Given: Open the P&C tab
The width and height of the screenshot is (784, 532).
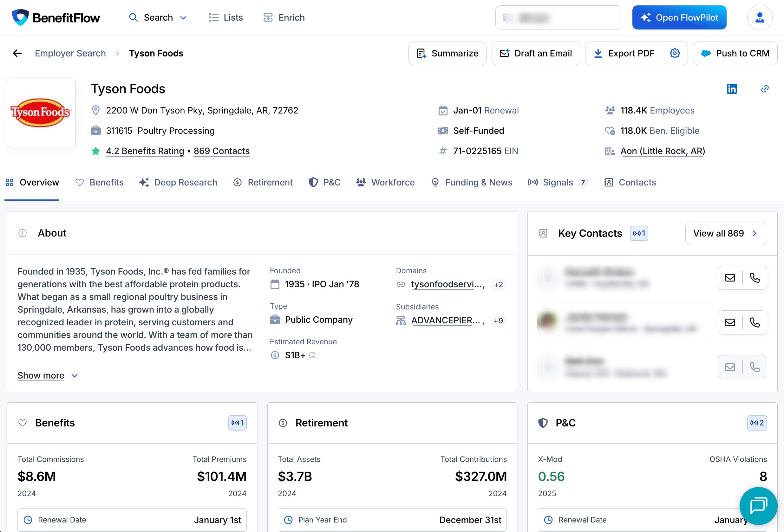Looking at the screenshot, I should (324, 182).
